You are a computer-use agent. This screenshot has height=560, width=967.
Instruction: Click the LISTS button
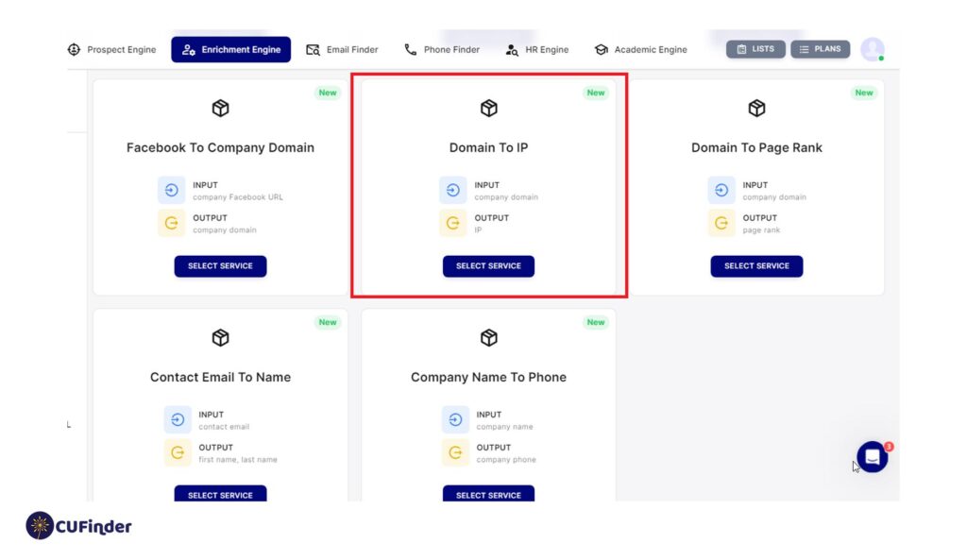(x=755, y=49)
